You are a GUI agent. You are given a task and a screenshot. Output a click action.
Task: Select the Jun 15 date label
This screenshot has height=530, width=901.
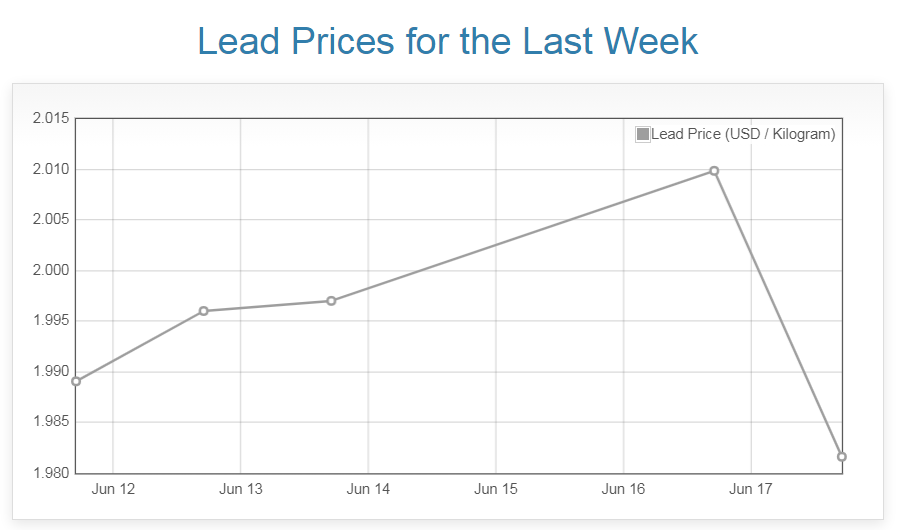(x=496, y=490)
